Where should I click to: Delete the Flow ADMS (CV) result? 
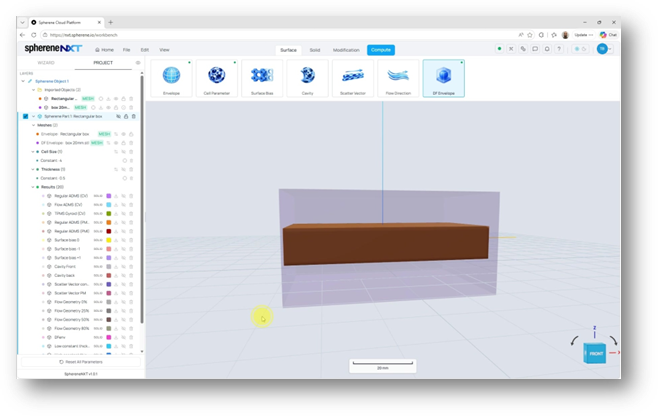coord(131,205)
